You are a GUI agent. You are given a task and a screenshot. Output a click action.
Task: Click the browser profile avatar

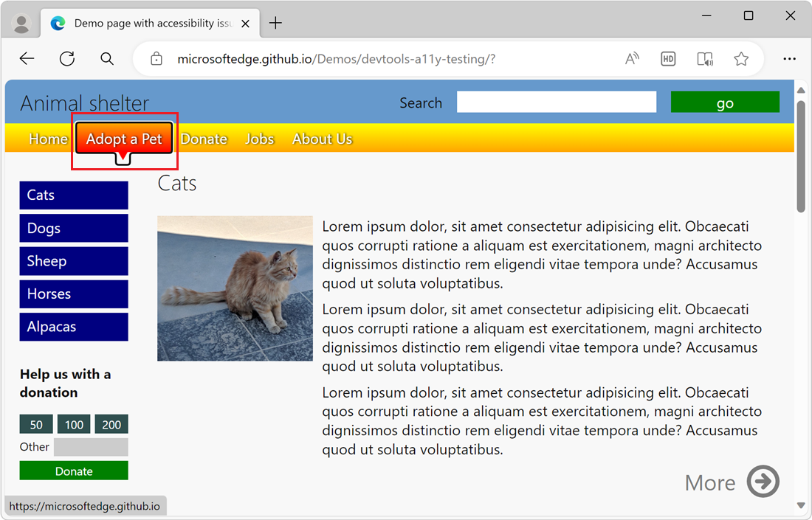point(21,22)
